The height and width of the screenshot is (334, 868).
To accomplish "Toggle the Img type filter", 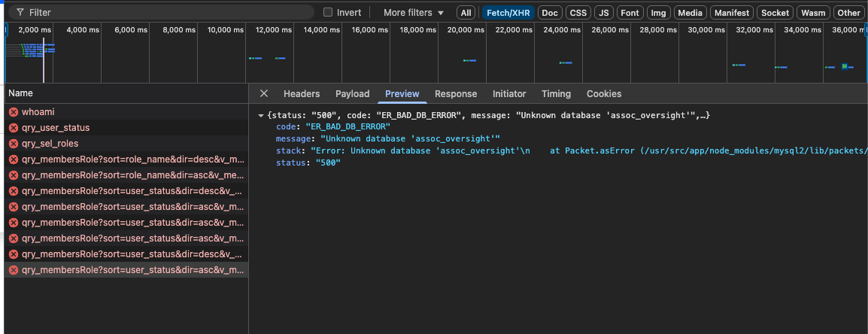I will coord(658,13).
